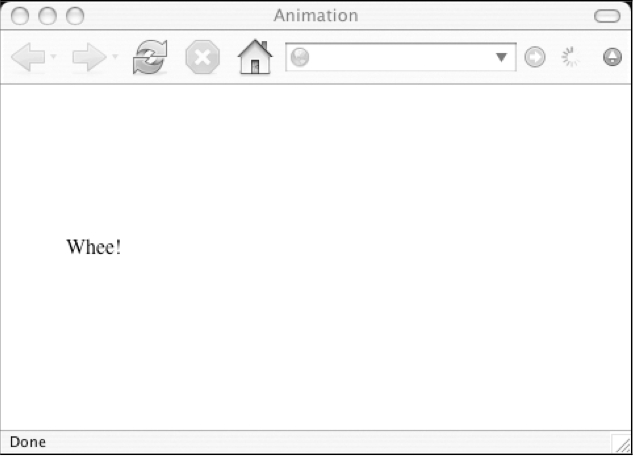Minimize the Animation window
633x456 pixels.
47,16
